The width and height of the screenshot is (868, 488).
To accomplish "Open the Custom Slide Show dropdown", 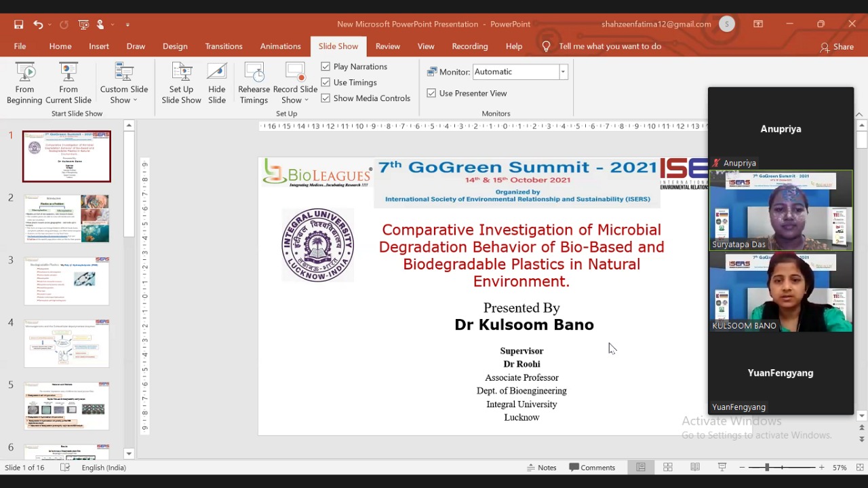I will 124,83.
